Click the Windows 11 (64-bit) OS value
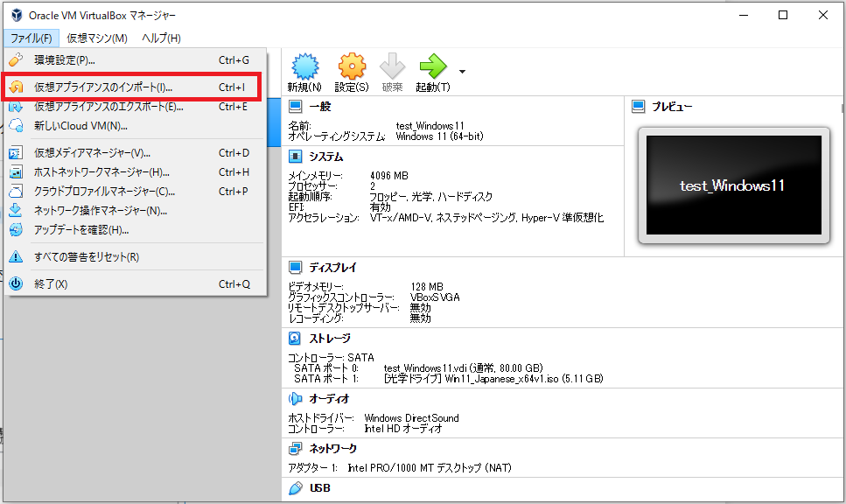Image resolution: width=846 pixels, height=504 pixels. point(440,136)
